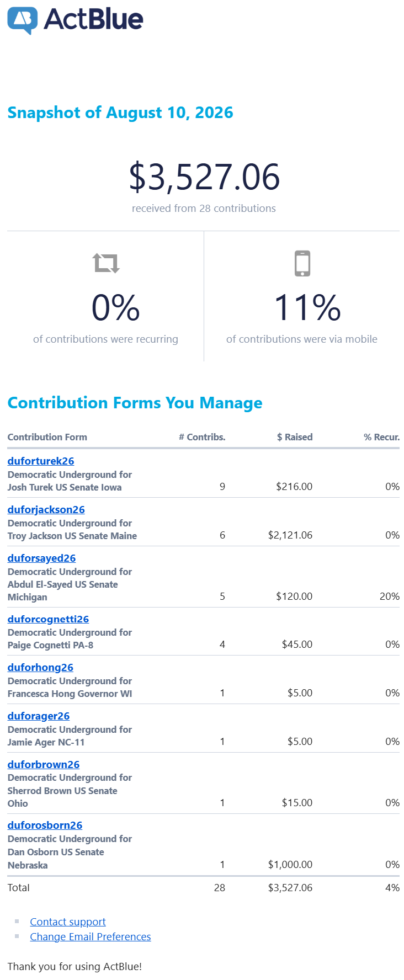Follow the duforager26 link
404x980 pixels.
click(39, 716)
